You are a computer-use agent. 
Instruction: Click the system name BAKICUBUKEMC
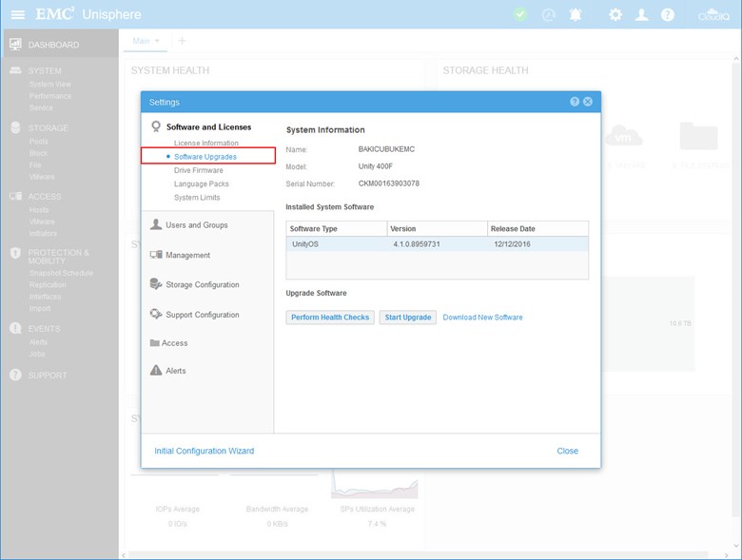pos(386,149)
